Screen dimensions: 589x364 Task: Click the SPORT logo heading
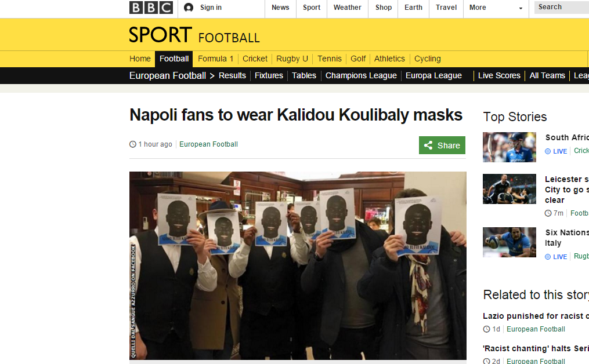tap(160, 35)
